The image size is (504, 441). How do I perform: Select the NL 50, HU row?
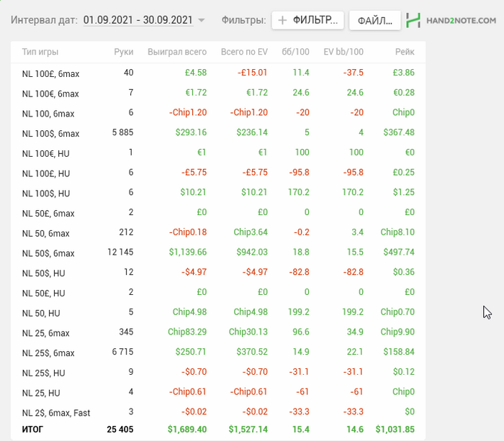click(218, 312)
